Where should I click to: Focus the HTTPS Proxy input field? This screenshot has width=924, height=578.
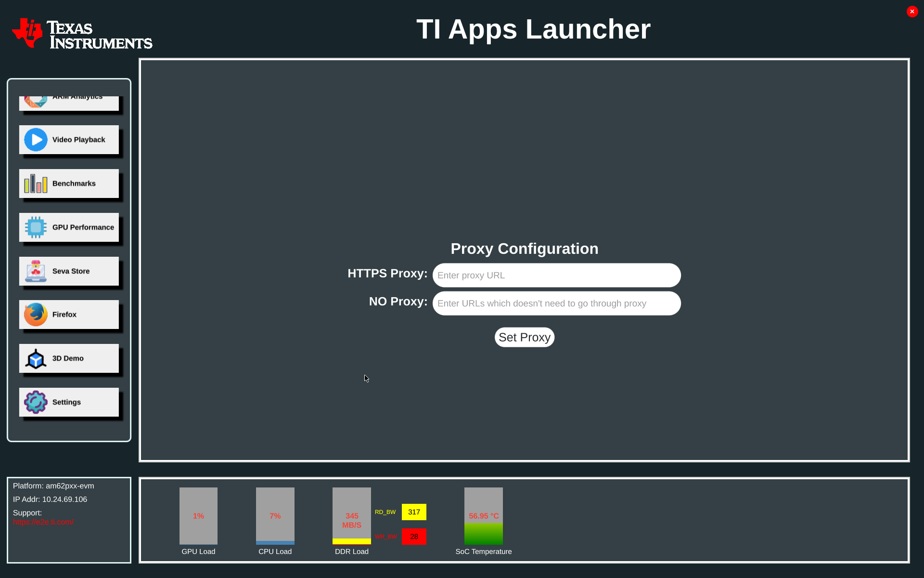[x=556, y=276]
